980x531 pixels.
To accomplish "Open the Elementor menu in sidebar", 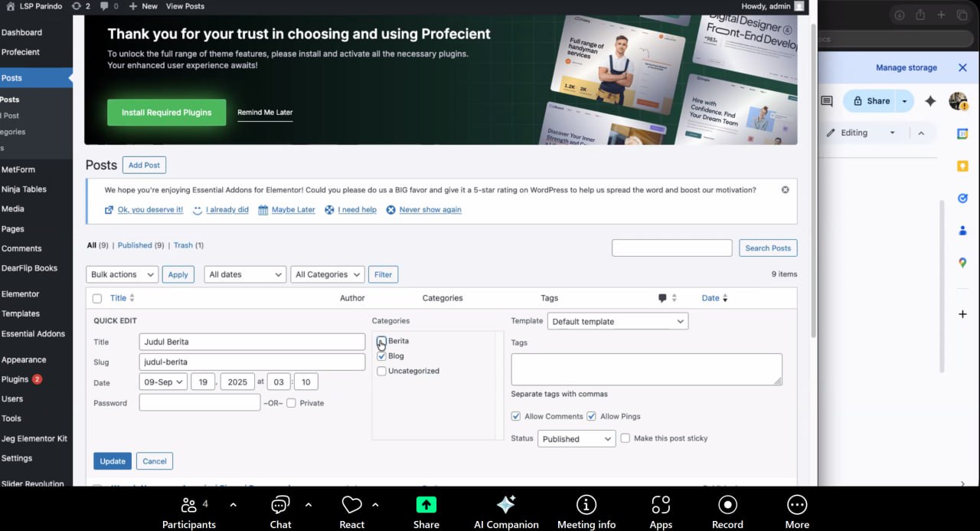I will click(21, 294).
